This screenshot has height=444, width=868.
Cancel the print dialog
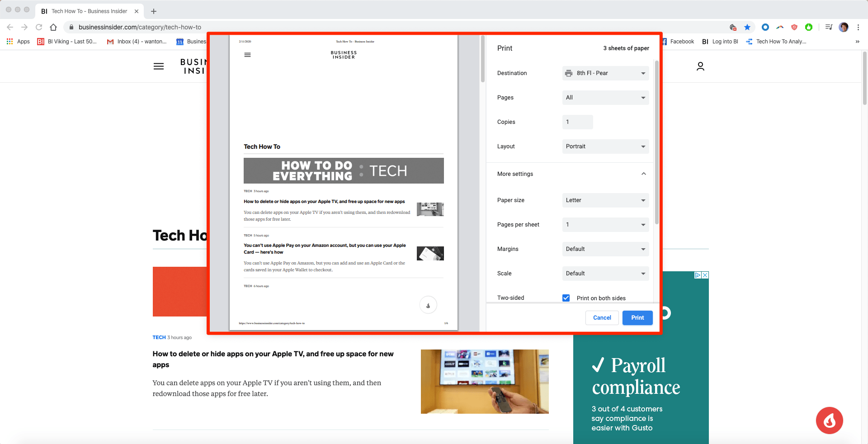pyautogui.click(x=602, y=318)
